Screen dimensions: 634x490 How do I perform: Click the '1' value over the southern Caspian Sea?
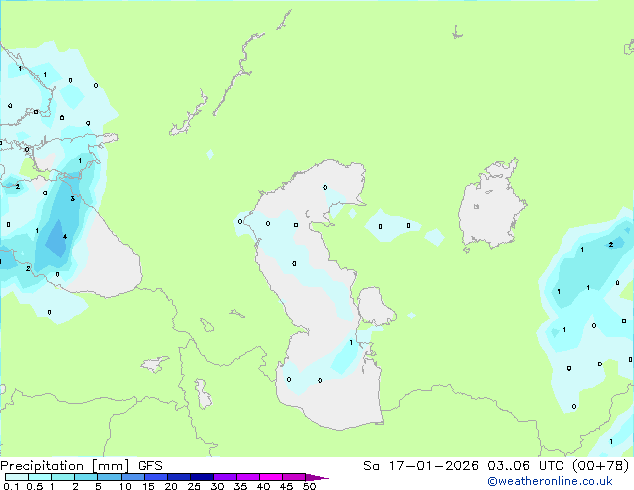point(351,343)
